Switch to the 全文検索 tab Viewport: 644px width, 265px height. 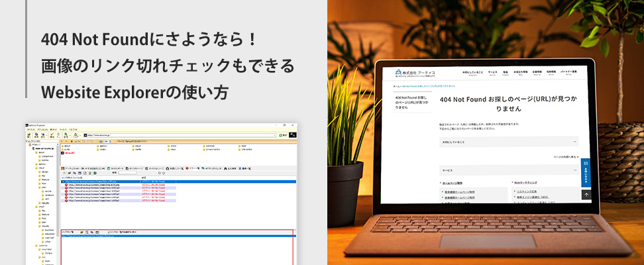coord(231,168)
